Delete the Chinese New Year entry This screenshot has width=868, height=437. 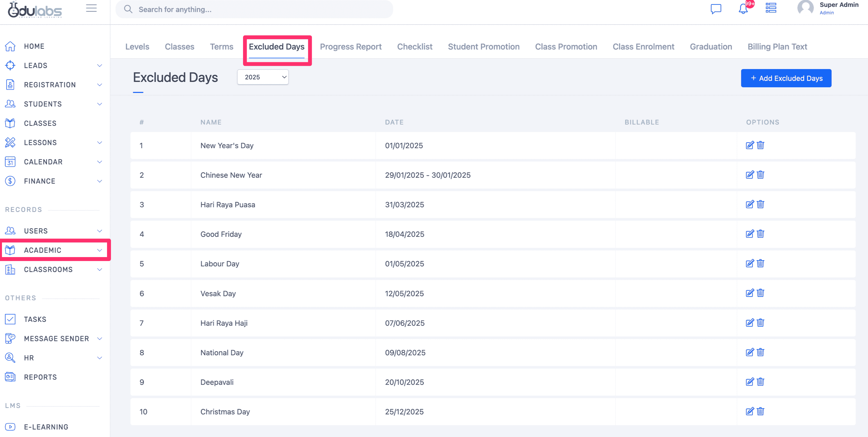(760, 175)
